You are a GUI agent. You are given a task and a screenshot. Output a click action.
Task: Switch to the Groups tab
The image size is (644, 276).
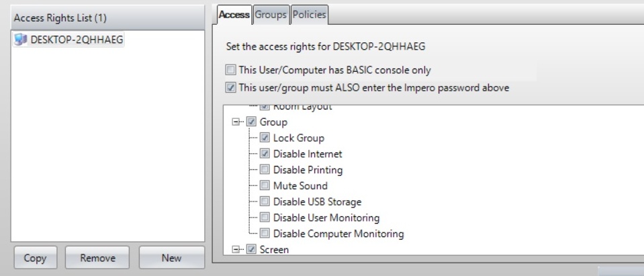click(271, 13)
